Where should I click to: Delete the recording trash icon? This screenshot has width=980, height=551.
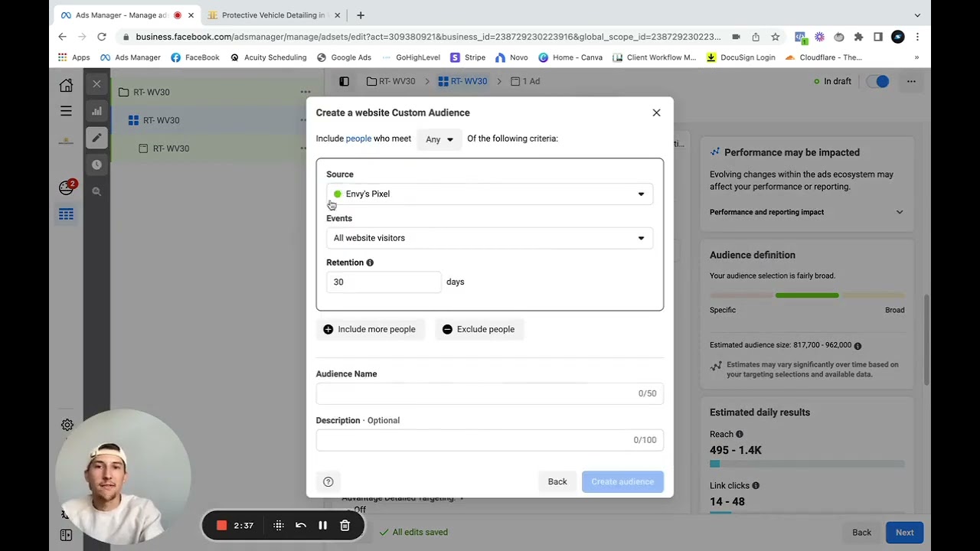point(345,526)
